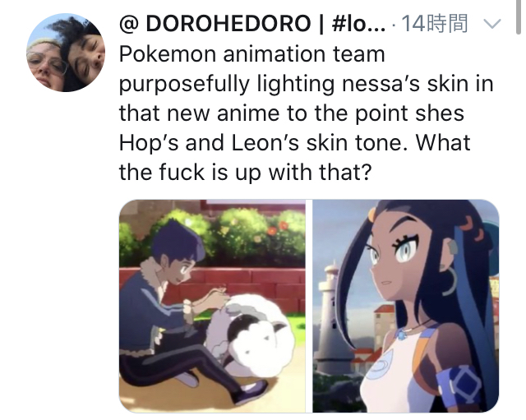Open the tweet options chevron menu
Viewport: 526px width, 420px height.
[492, 24]
